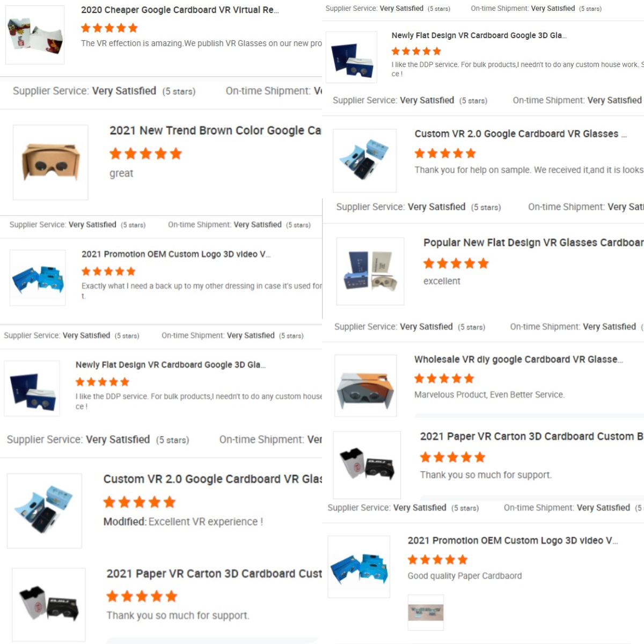Click star rating under "Popular New Flat Design"
This screenshot has height=644, width=644.
(456, 264)
